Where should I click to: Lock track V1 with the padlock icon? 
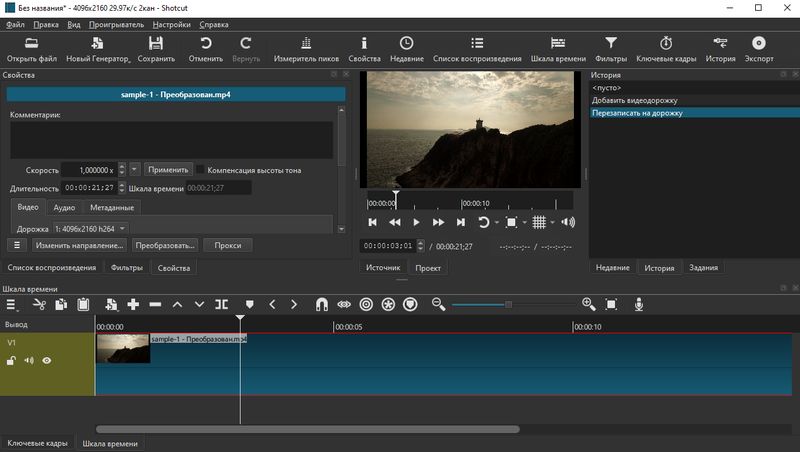coord(11,360)
